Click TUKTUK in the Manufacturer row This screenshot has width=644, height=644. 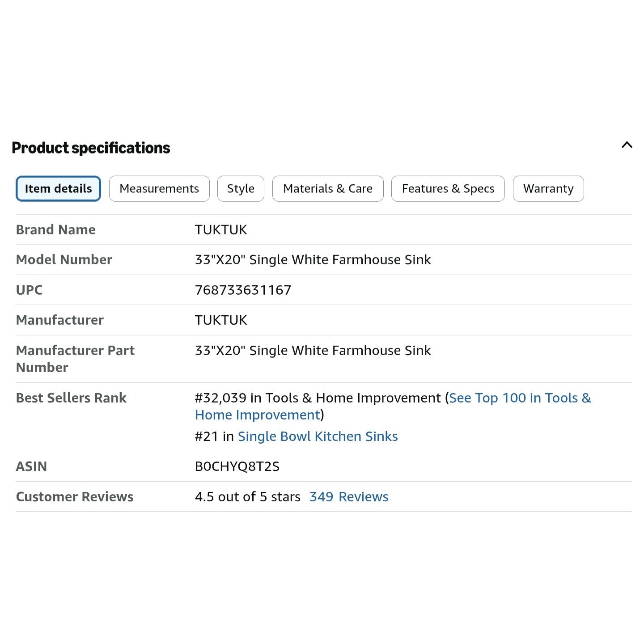point(221,320)
